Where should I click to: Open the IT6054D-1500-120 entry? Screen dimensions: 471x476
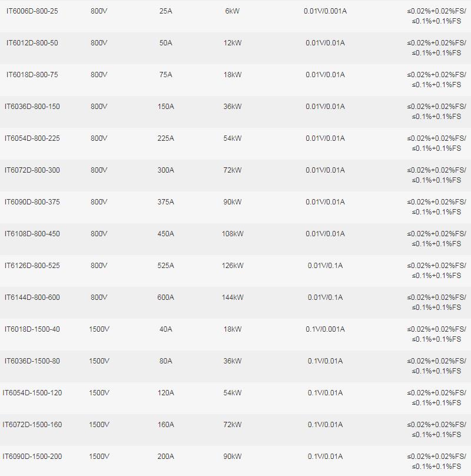pos(32,393)
